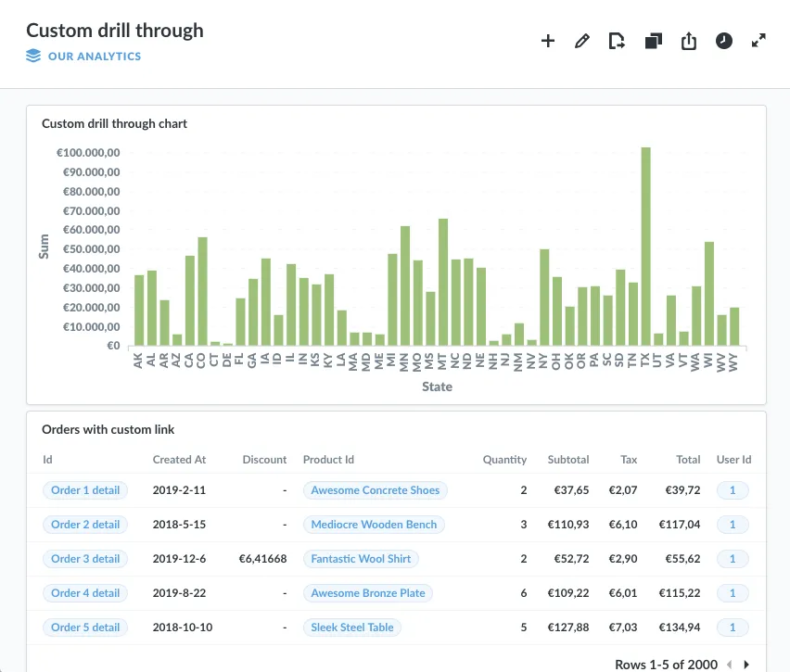
Task: Open the auto-refresh clock icon
Action: pyautogui.click(x=724, y=41)
